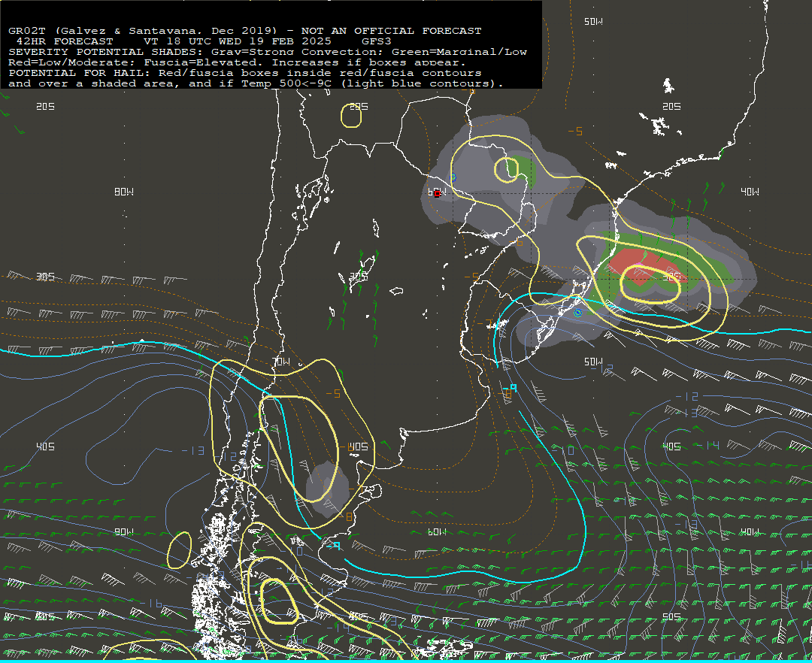Screen dimensions: 812x663
Task: Click the orange '-5' contour label over Brazil
Action: click(x=575, y=132)
